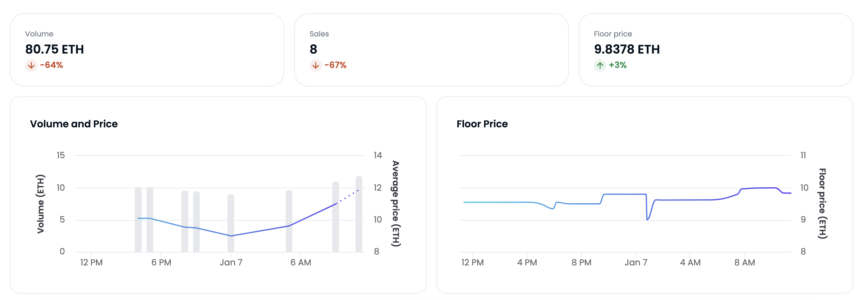Click the Volume and Price chart title

click(74, 124)
